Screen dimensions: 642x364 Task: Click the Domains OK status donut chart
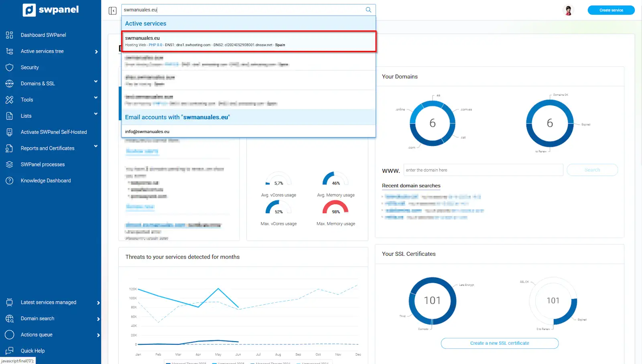[x=550, y=123]
